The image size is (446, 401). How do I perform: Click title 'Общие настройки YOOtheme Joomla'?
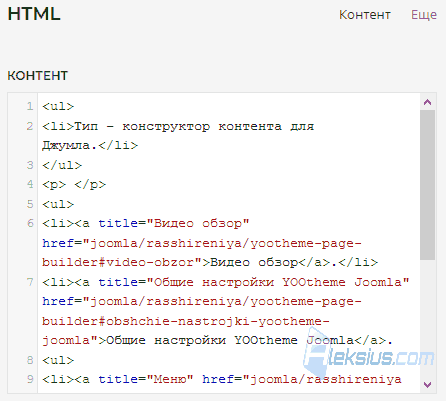click(x=278, y=282)
